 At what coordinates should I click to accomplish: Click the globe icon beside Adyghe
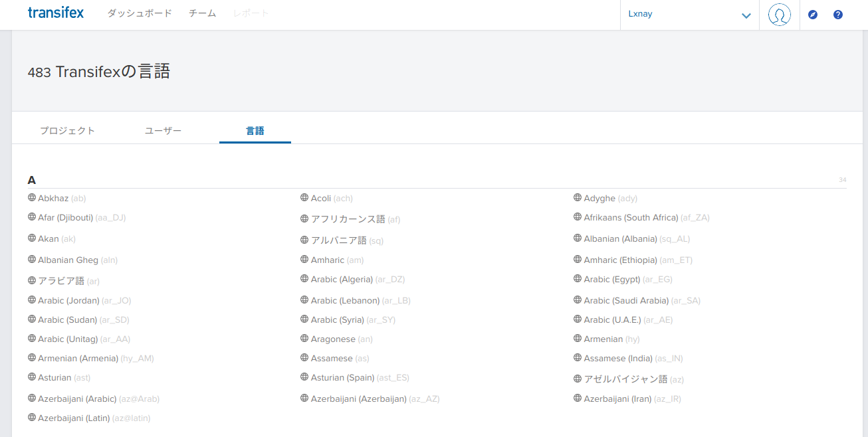578,198
